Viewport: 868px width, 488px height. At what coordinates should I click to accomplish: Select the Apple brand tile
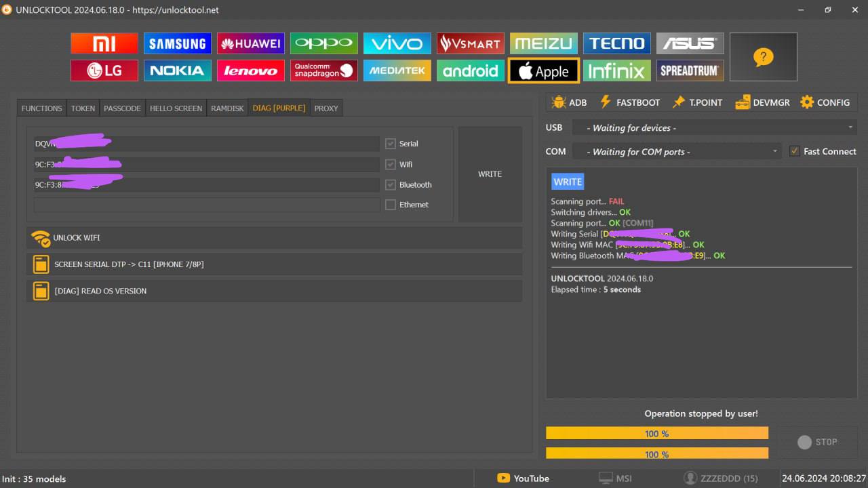tap(544, 70)
